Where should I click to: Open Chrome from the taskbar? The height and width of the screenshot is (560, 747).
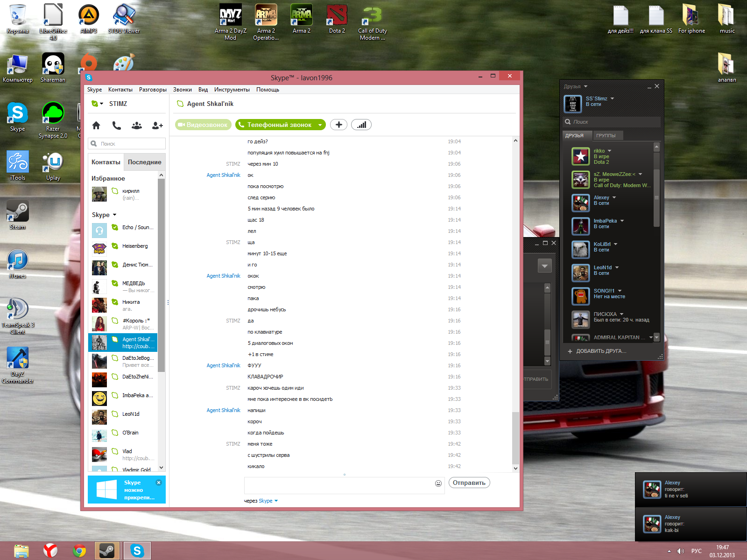(79, 551)
